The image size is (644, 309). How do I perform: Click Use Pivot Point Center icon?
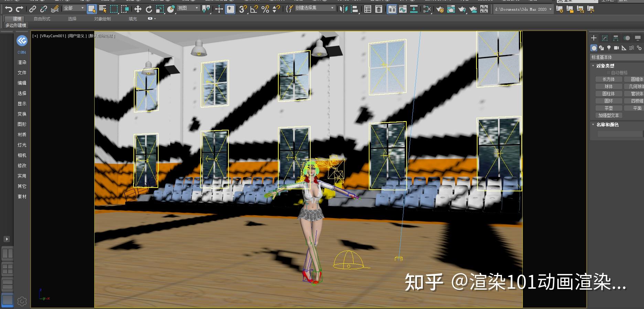point(206,9)
